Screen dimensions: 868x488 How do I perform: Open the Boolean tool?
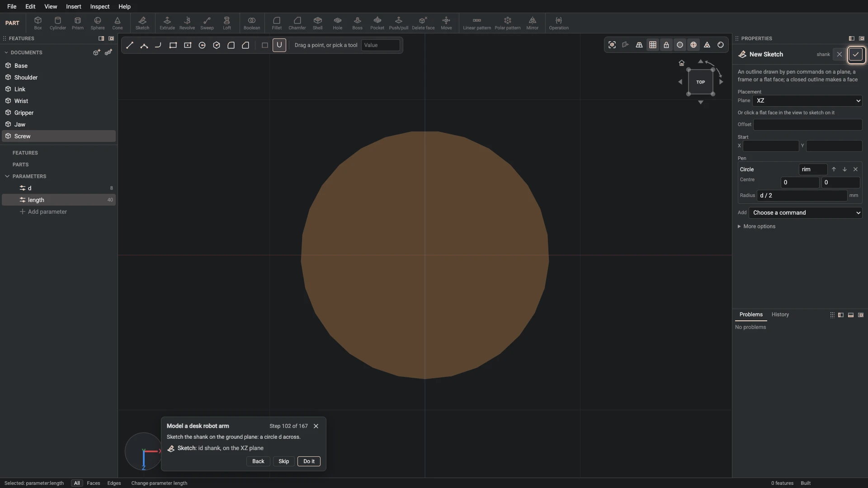252,23
